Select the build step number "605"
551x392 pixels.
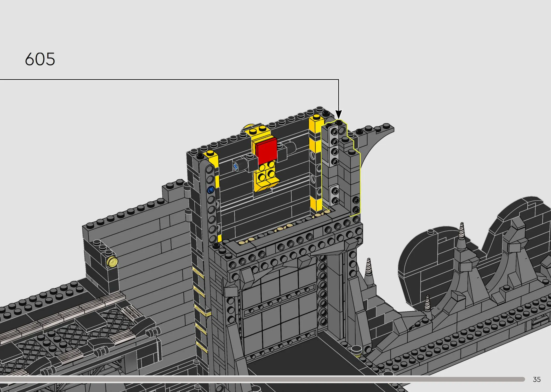(40, 59)
